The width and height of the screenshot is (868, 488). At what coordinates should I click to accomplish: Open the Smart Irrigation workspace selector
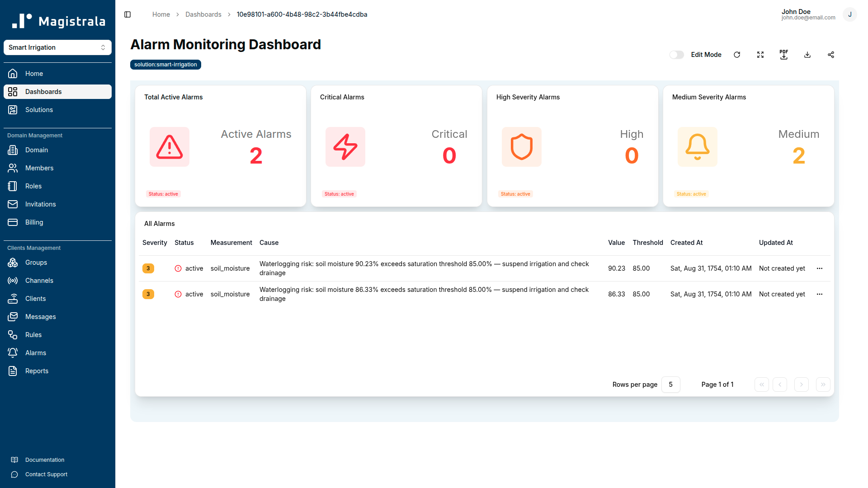pos(57,47)
